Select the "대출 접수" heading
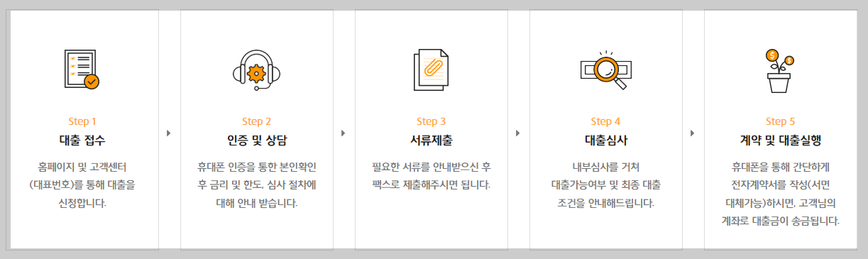Viewport: 868px width, 259px height. click(x=82, y=140)
